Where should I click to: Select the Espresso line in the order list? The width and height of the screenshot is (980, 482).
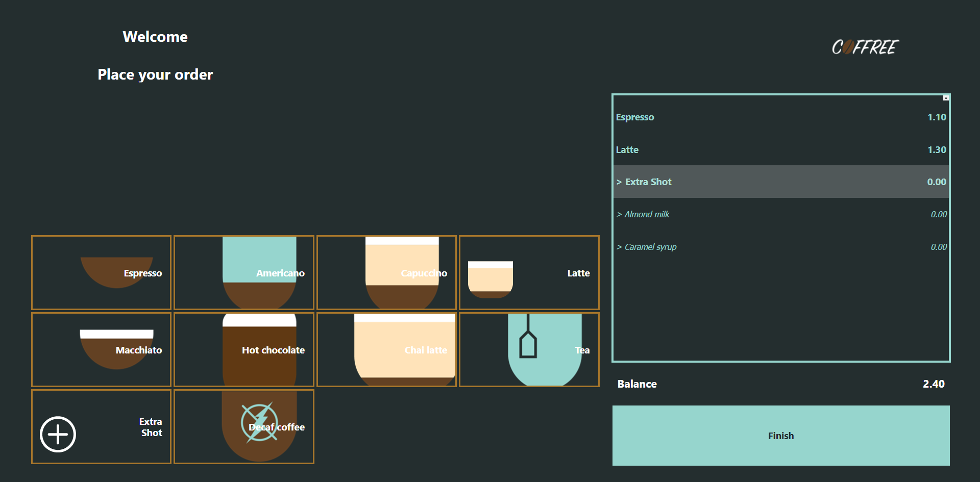tap(780, 117)
